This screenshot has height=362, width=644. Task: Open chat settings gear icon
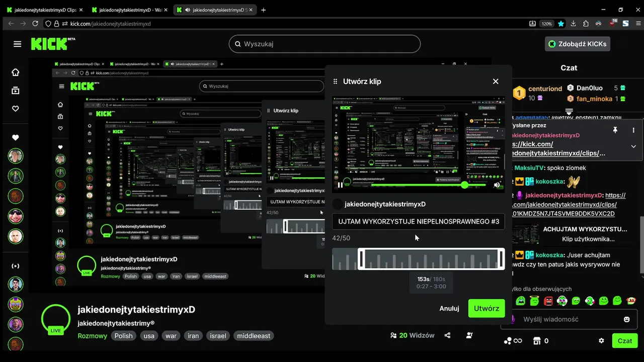click(601, 341)
